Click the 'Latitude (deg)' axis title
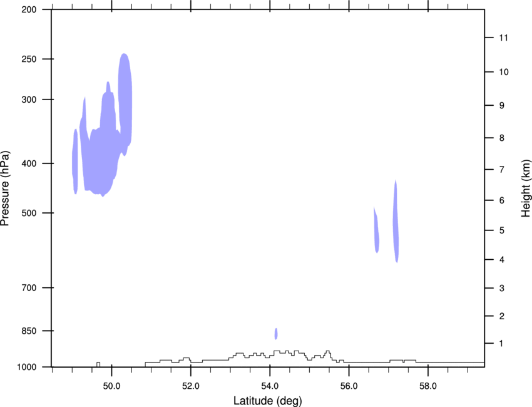The height and width of the screenshot is (407, 532). 268,401
